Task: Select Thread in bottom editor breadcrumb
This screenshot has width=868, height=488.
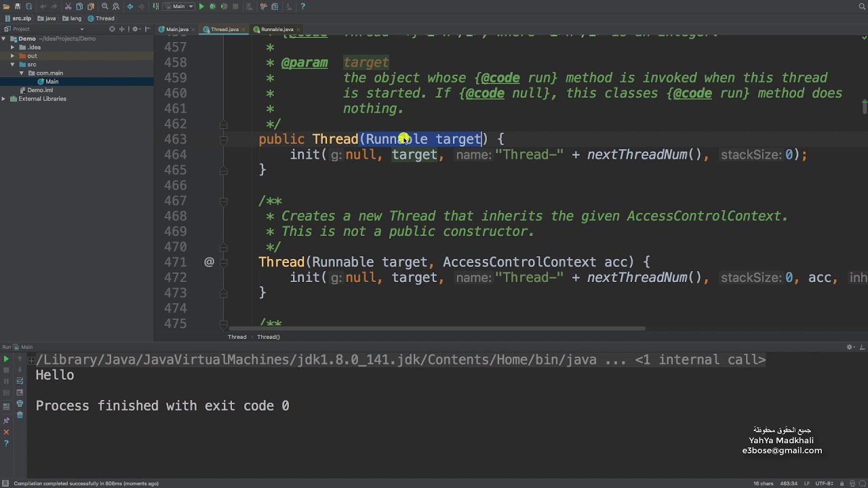Action: [x=237, y=337]
